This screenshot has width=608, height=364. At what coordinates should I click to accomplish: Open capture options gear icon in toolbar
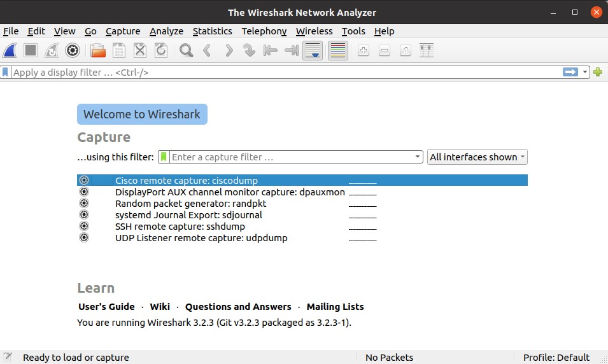(x=73, y=50)
